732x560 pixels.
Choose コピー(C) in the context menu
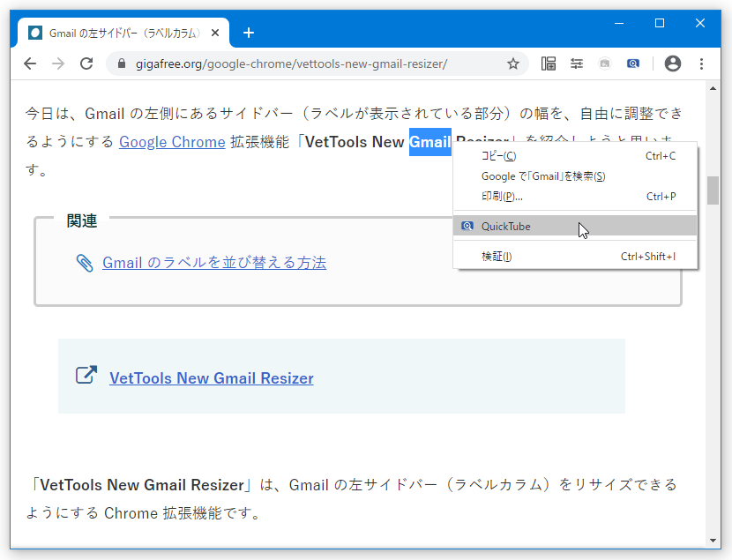pos(575,156)
